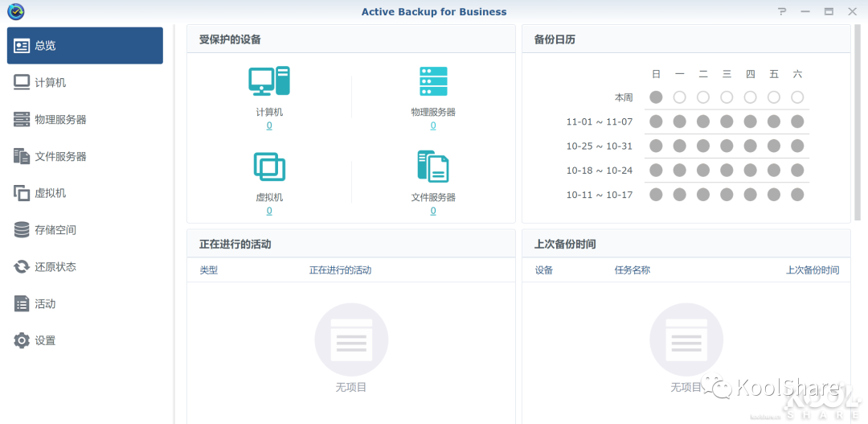Viewport: 868px width, 424px height.
Task: Click the 10-25 ~ 10-31 week label
Action: [600, 146]
